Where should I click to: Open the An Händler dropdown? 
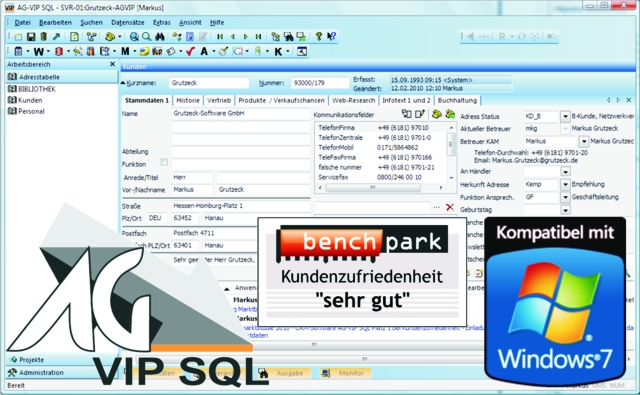coord(565,172)
